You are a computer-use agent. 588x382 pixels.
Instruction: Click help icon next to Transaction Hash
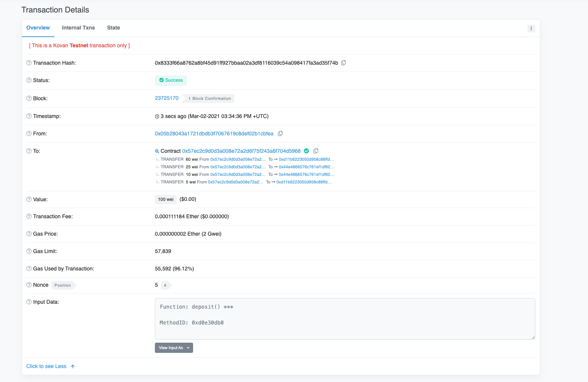(29, 63)
